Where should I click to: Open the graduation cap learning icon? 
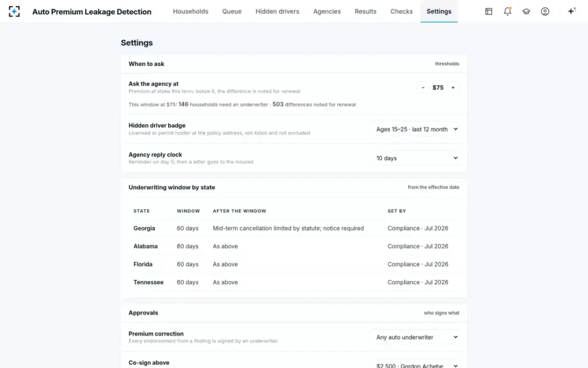[x=526, y=11]
